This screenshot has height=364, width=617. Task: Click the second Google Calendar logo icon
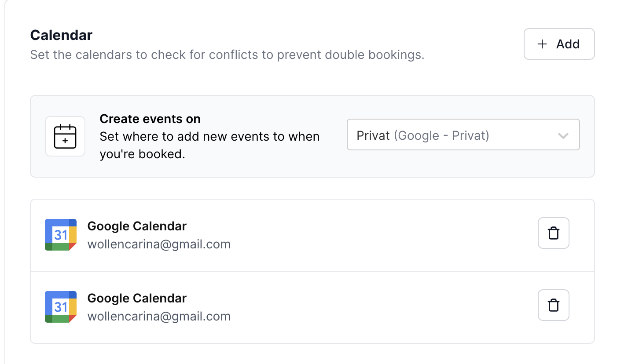click(x=61, y=307)
